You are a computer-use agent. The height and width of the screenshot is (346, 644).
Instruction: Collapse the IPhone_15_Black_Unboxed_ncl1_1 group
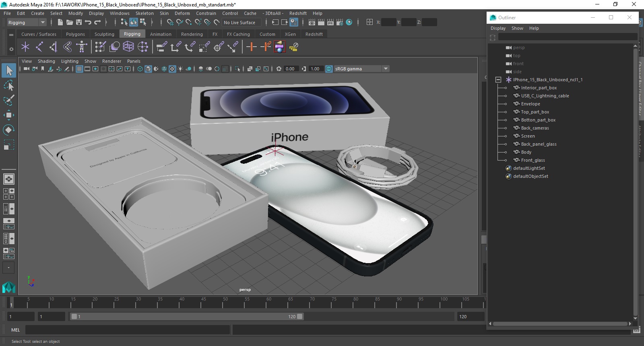[498, 80]
